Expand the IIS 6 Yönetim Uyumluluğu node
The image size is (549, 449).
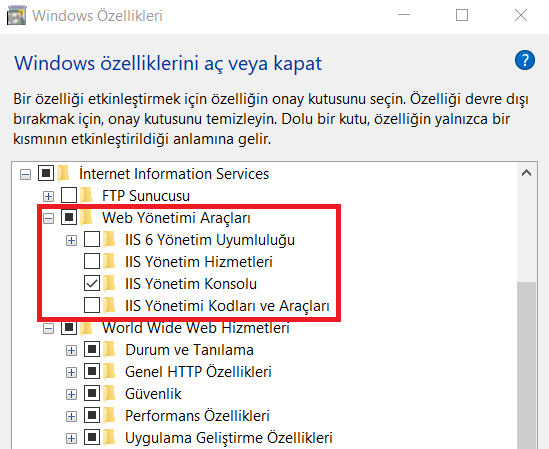(71, 241)
